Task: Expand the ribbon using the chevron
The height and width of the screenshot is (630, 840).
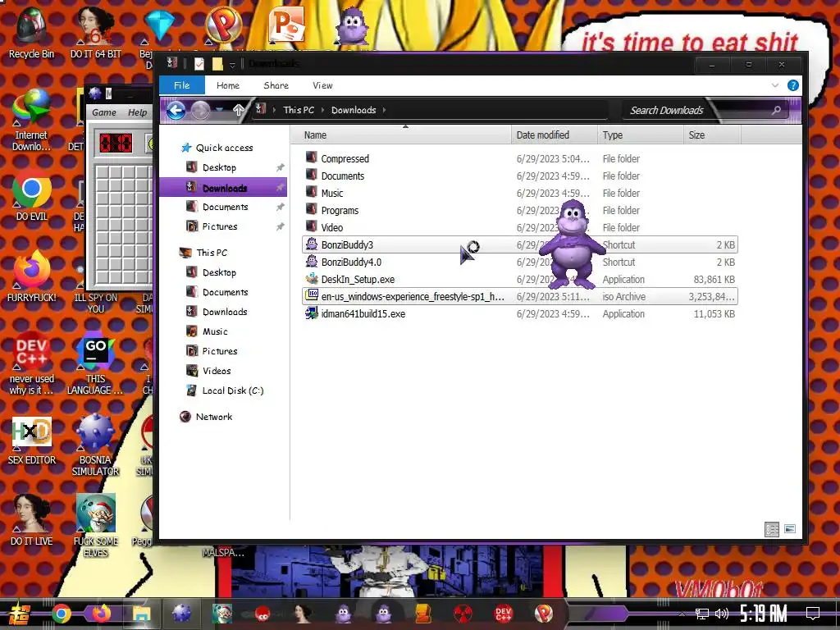Action: coord(774,85)
